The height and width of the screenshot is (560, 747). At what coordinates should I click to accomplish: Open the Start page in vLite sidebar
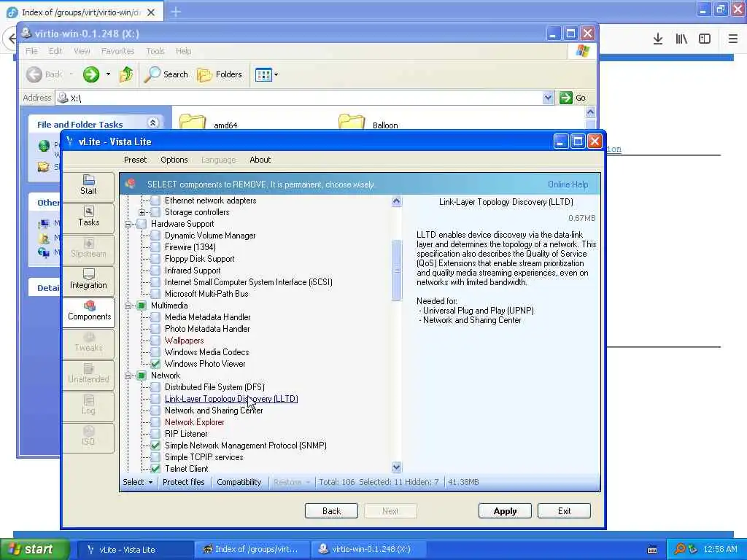tap(88, 186)
